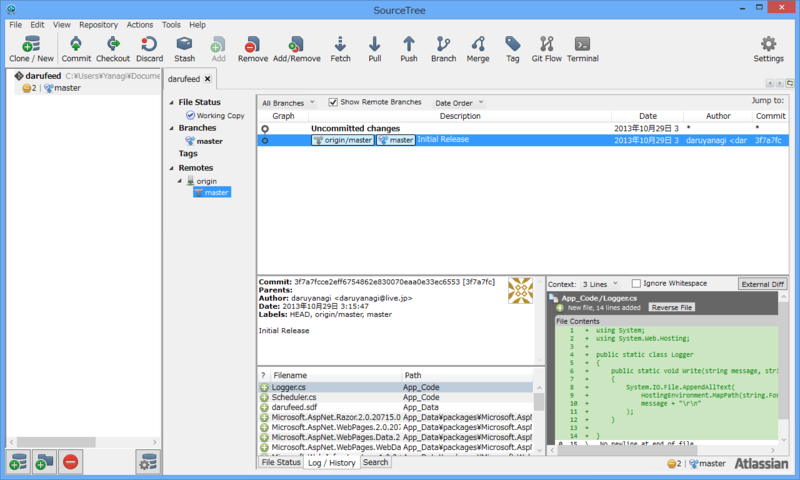Click bottom-left clone repository icon button

[18, 462]
